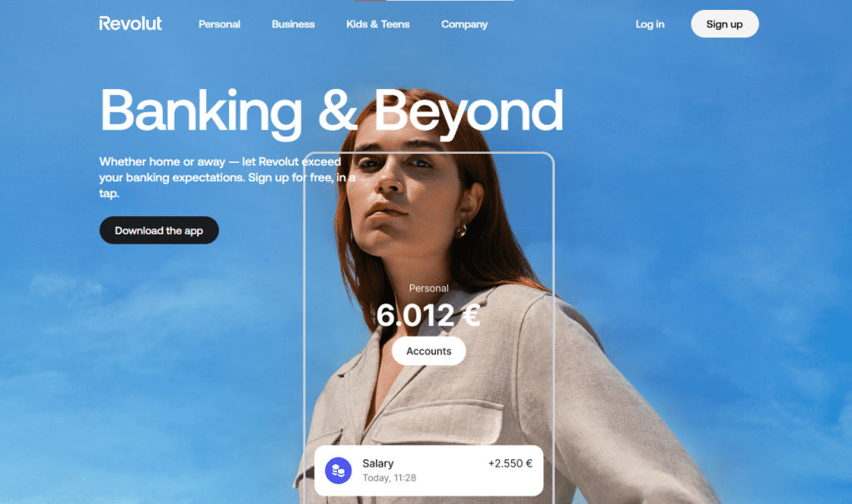The width and height of the screenshot is (852, 504).
Task: Click the Revolut logo
Action: pyautogui.click(x=131, y=23)
